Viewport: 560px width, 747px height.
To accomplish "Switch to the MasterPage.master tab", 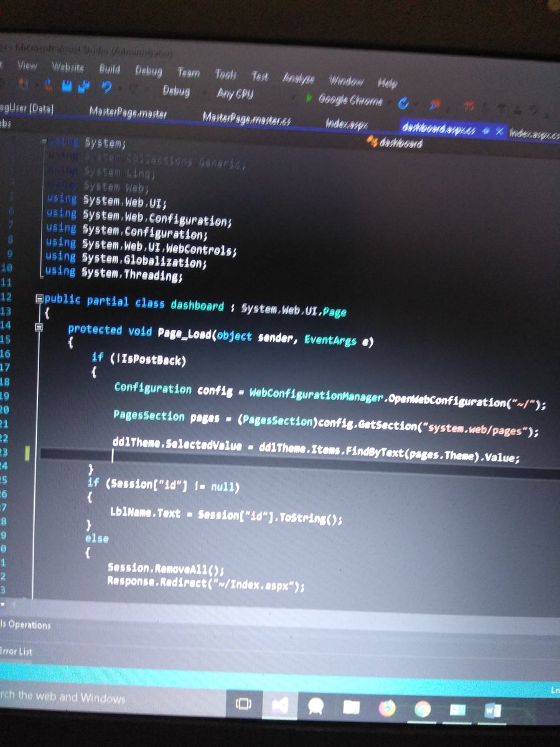I will click(x=128, y=113).
